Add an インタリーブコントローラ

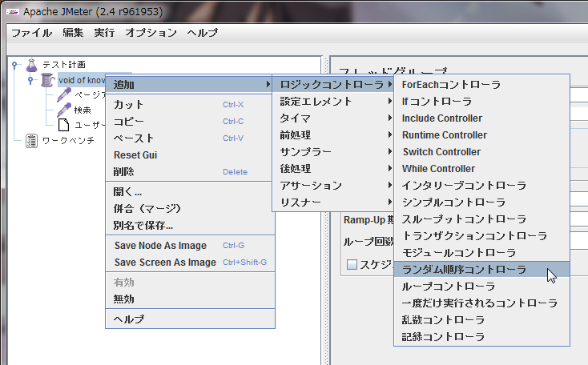point(481,186)
